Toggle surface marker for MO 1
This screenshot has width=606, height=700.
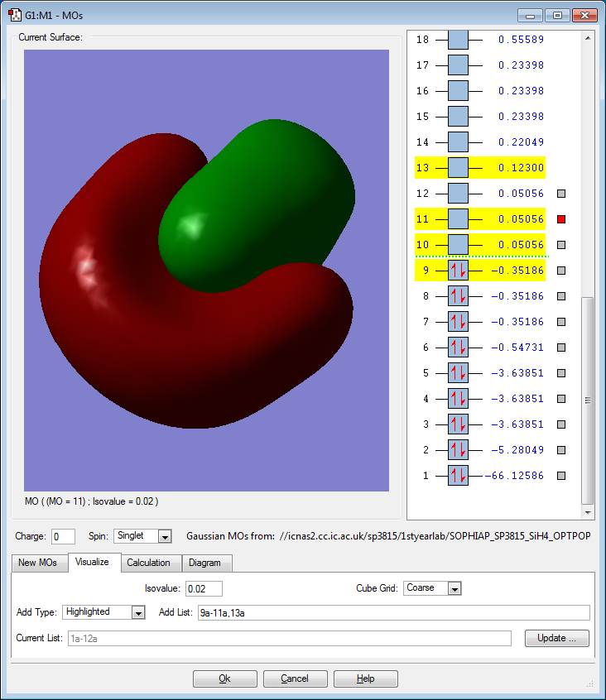561,476
